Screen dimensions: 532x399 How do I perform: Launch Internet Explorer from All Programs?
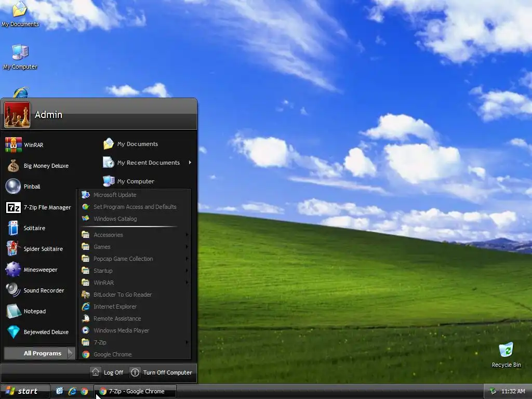pyautogui.click(x=135, y=307)
